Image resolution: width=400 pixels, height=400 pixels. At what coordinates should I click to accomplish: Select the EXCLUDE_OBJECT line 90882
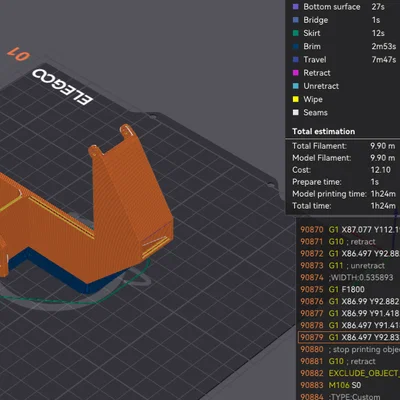point(349,373)
